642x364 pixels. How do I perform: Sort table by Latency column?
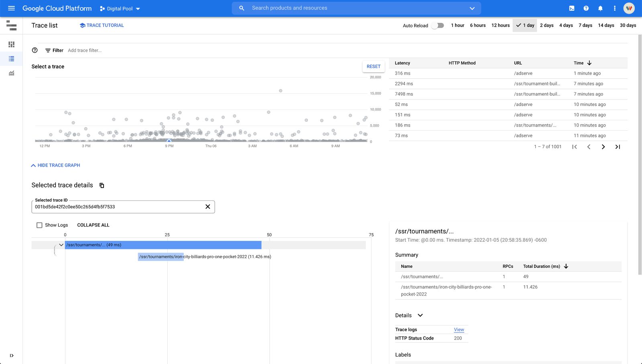[402, 63]
